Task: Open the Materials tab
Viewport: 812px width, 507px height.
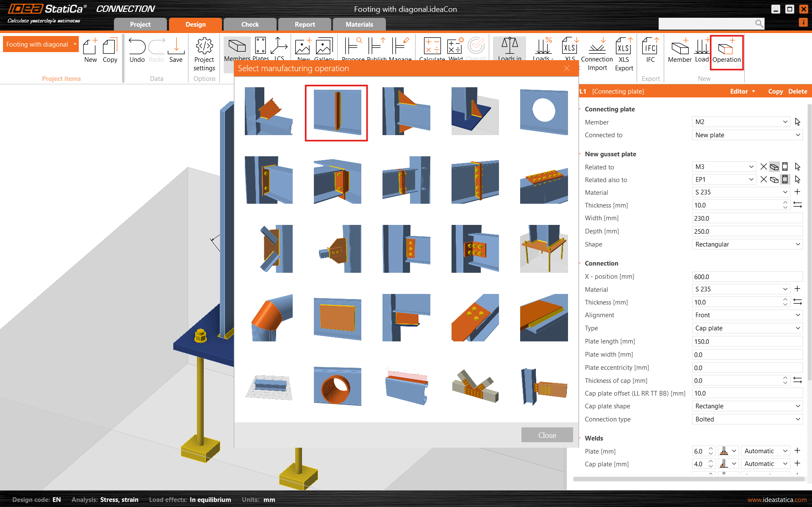Action: click(359, 25)
